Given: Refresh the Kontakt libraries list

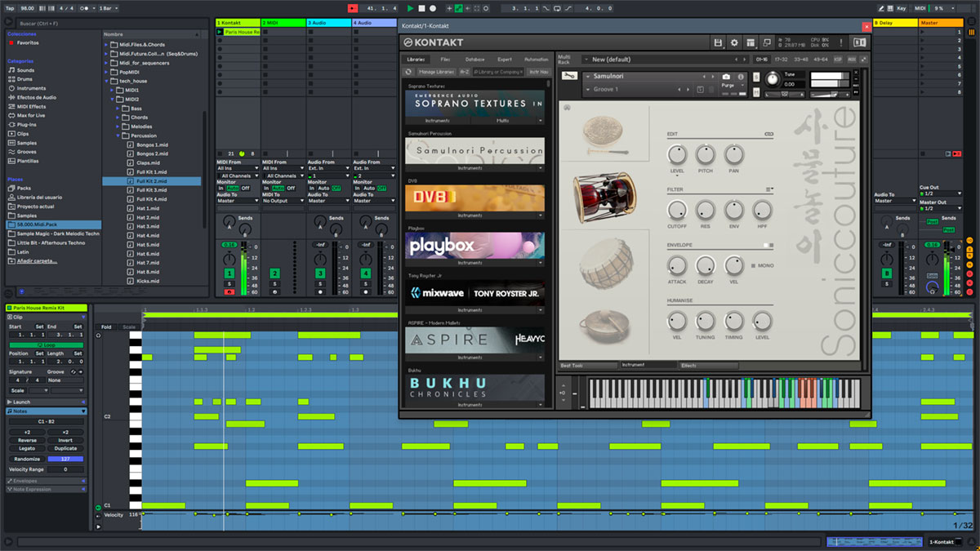Looking at the screenshot, I should tap(410, 72).
